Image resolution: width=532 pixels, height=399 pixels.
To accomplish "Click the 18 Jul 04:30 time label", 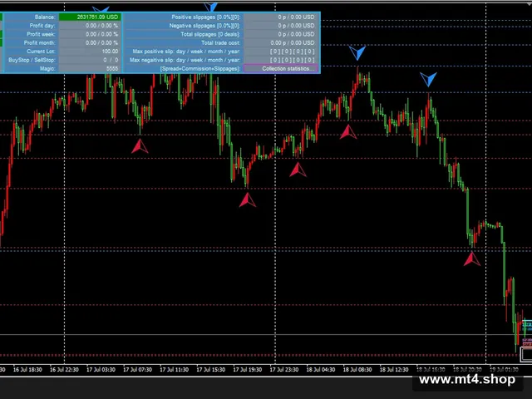I will (321, 369).
